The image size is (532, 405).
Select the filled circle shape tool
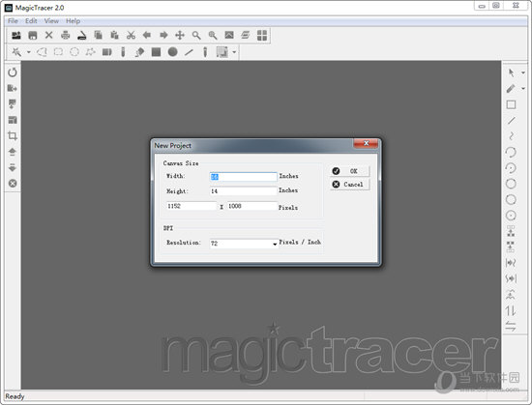tap(173, 52)
